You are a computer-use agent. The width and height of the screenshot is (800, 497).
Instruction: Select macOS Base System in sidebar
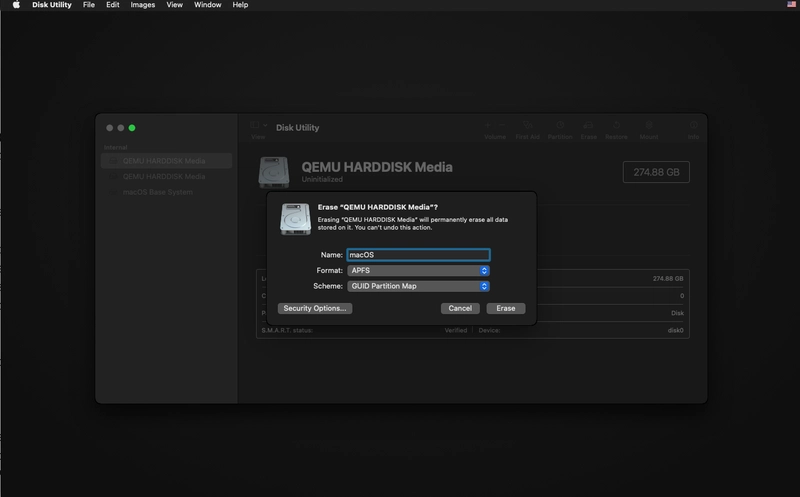(x=166, y=192)
